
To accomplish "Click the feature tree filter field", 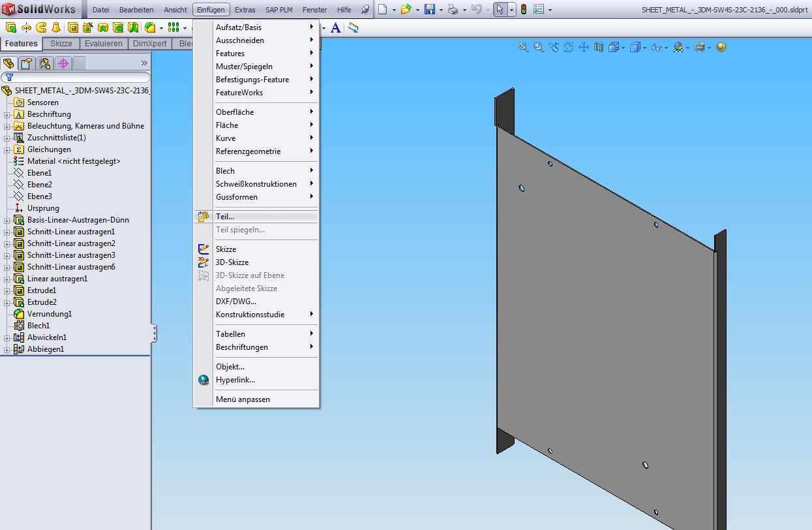I will tap(78, 77).
